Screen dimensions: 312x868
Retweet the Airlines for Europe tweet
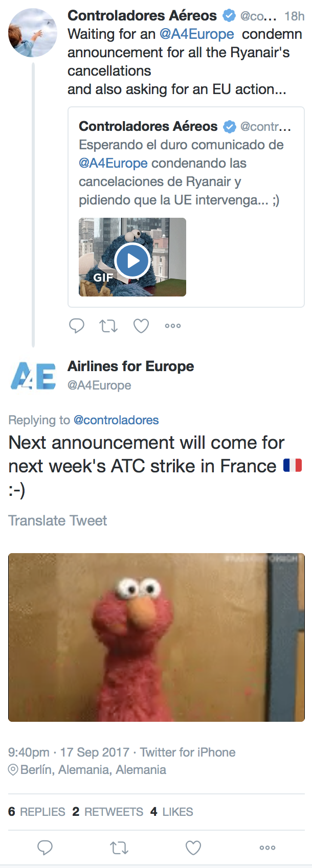click(119, 848)
